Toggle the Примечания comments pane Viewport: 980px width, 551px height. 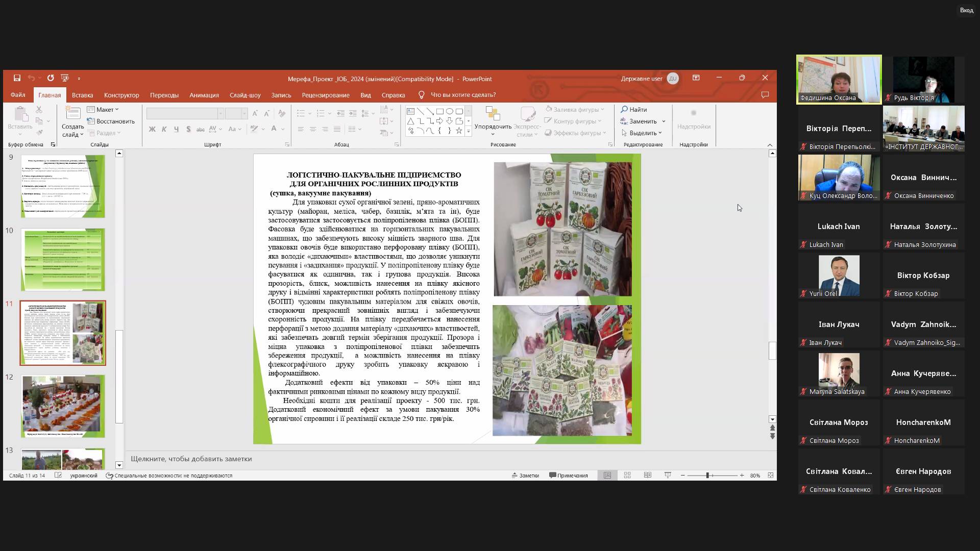[568, 475]
